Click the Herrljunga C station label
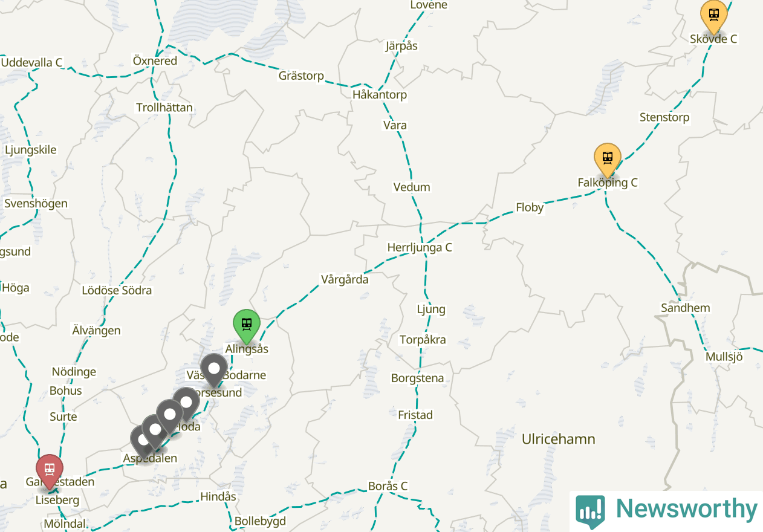Viewport: 763px width, 532px height. (x=420, y=247)
